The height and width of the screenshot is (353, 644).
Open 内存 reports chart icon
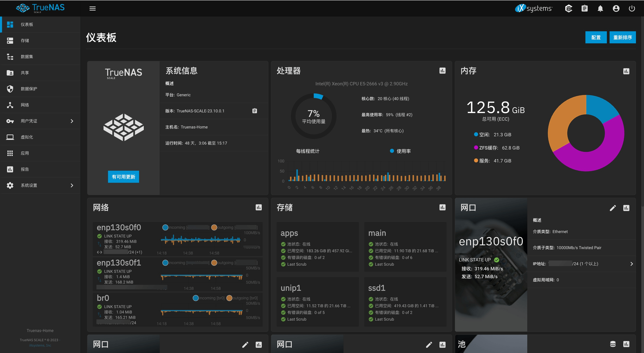pos(626,71)
